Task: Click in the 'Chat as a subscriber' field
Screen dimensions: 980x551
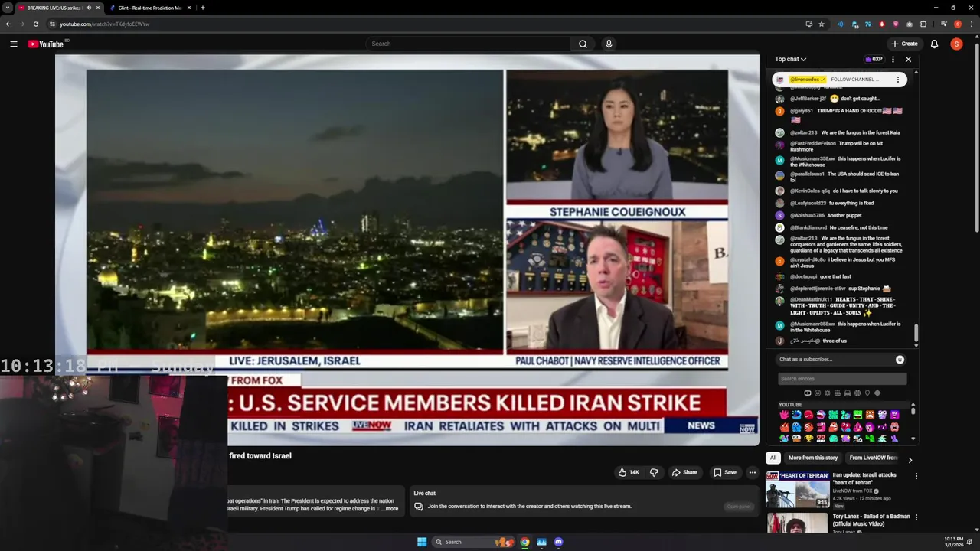Action: click(835, 359)
